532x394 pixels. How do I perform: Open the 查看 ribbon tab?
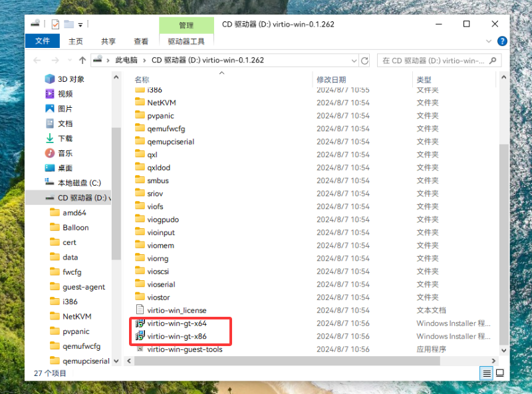[x=141, y=41]
